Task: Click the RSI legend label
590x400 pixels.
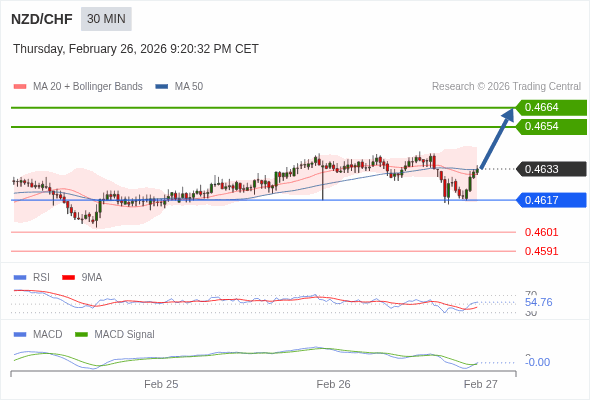Action: (41, 278)
